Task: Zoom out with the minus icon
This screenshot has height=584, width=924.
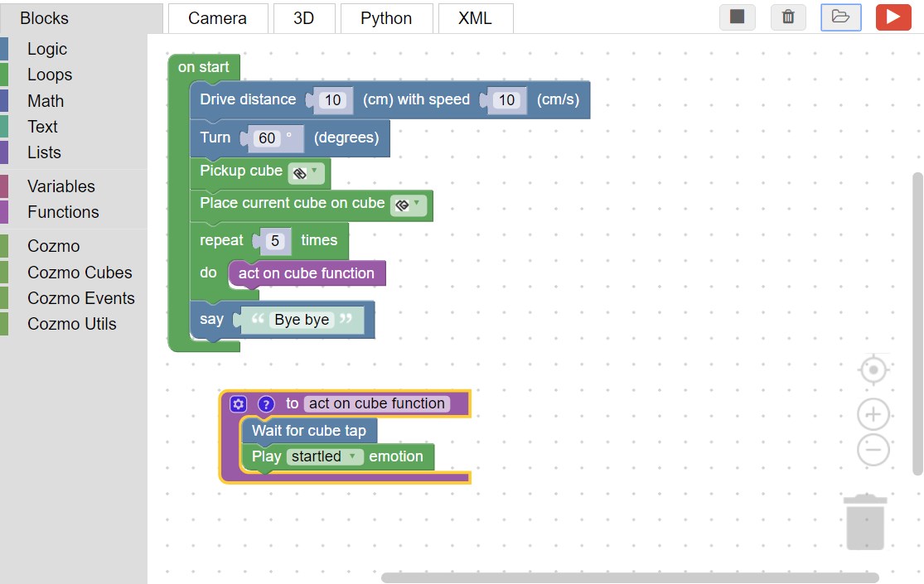Action: point(873,451)
